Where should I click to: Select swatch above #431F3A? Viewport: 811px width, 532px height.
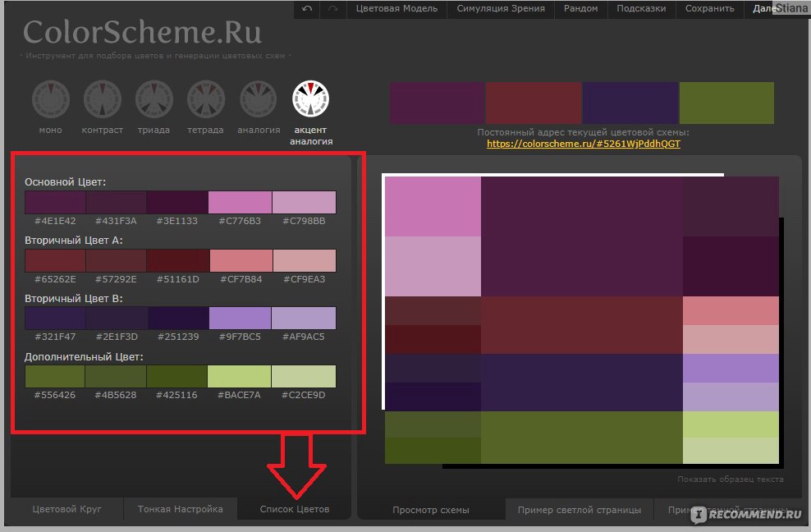(x=116, y=202)
